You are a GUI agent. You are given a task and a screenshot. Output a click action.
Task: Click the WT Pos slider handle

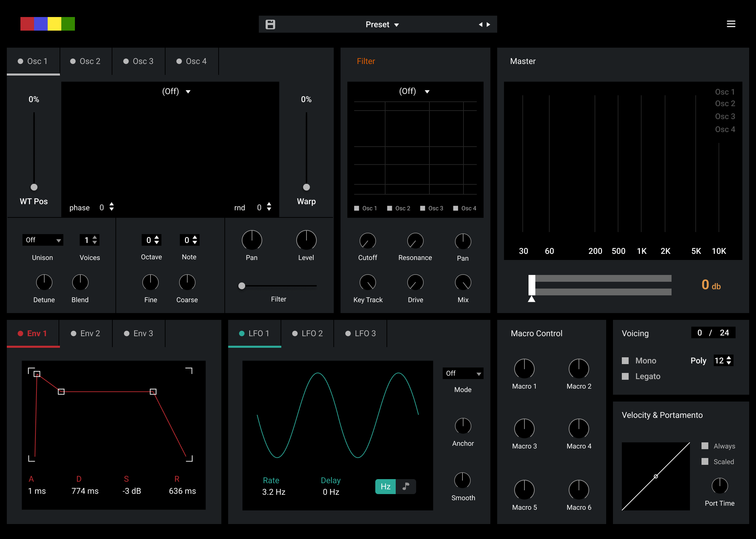tap(34, 187)
